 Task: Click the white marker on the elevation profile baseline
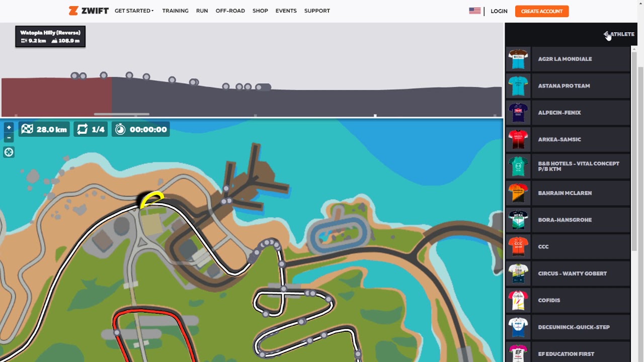(x=375, y=116)
